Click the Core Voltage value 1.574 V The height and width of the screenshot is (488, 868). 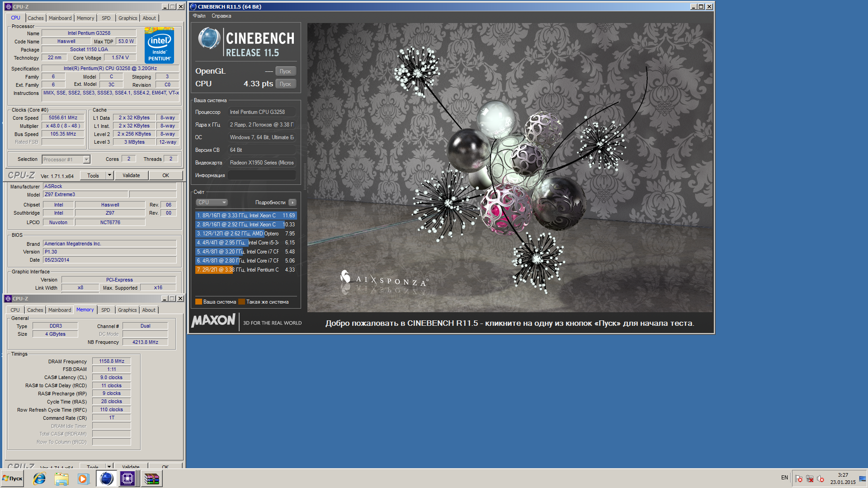point(120,58)
